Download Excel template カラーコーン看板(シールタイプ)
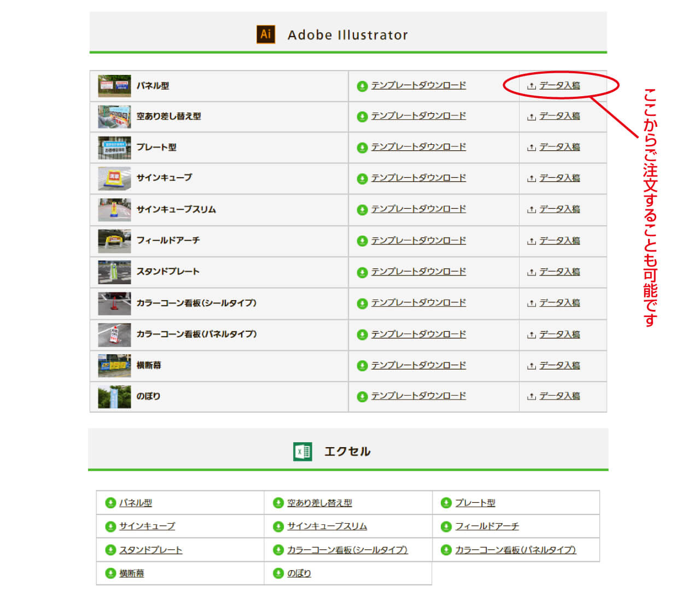Image resolution: width=700 pixels, height=598 pixels. (x=348, y=550)
